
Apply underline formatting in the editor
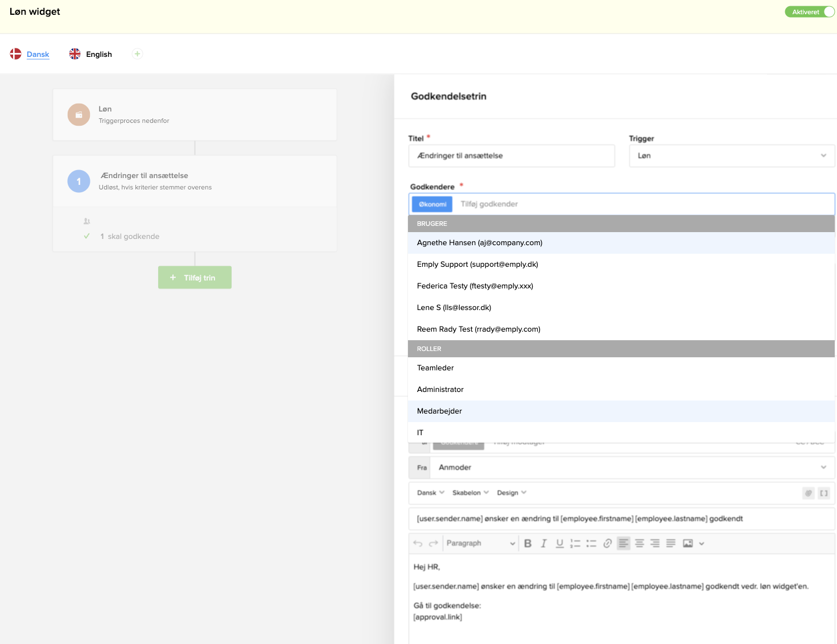tap(559, 543)
